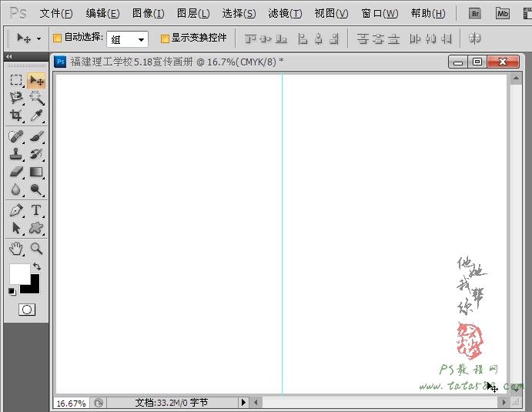Click distribute right edges icon

coord(447,39)
